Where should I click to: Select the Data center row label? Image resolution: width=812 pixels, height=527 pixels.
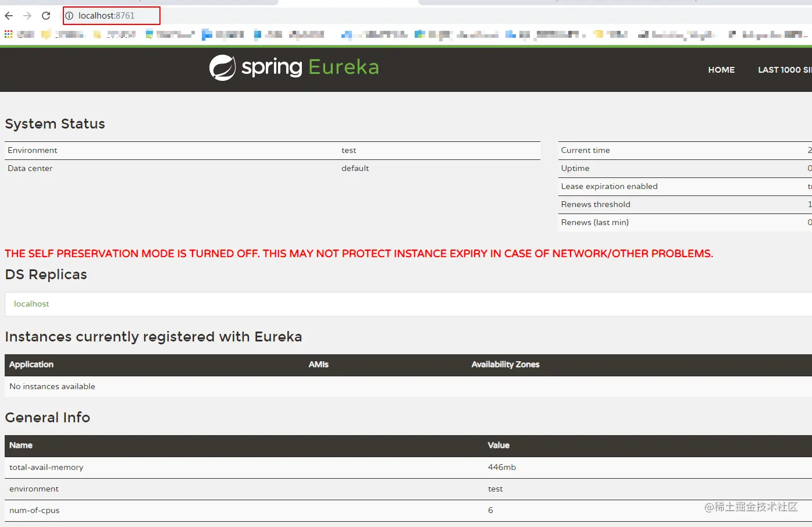pos(30,168)
